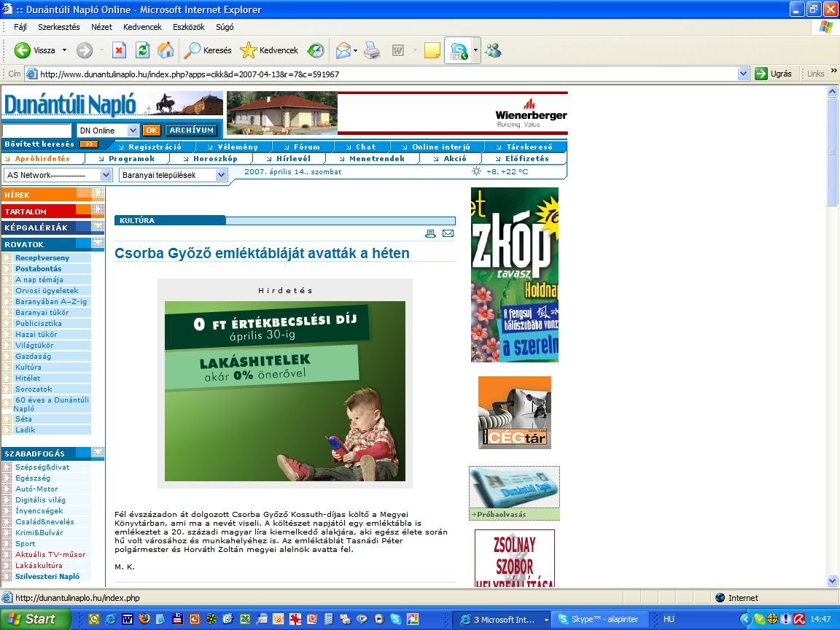Click the Word edit toolbar icon
Screen dimensions: 840x630
398,50
